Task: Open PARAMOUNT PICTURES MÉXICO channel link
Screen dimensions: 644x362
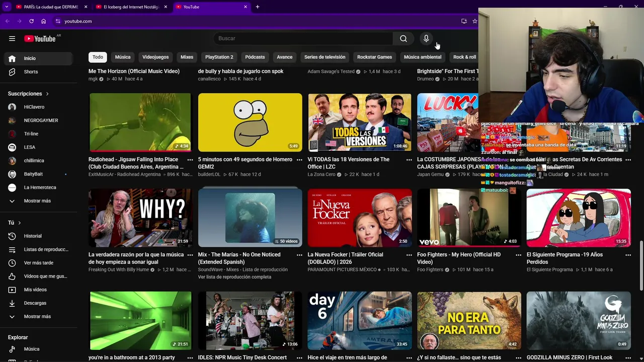Action: 342,269
